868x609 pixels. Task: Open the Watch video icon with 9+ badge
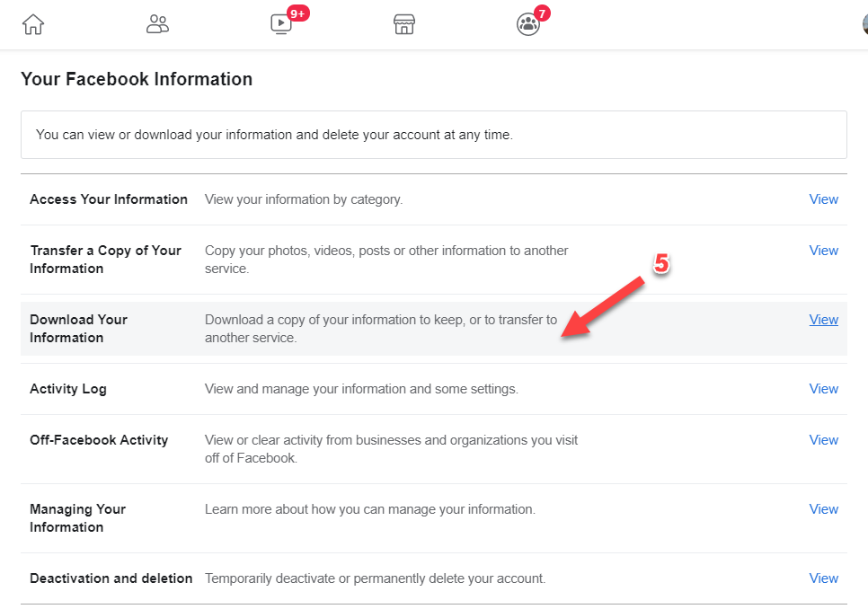coord(281,24)
